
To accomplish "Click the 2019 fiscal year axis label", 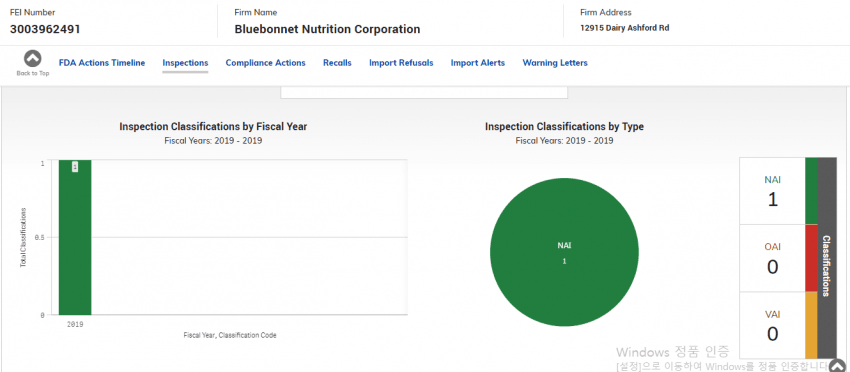I will coord(75,324).
